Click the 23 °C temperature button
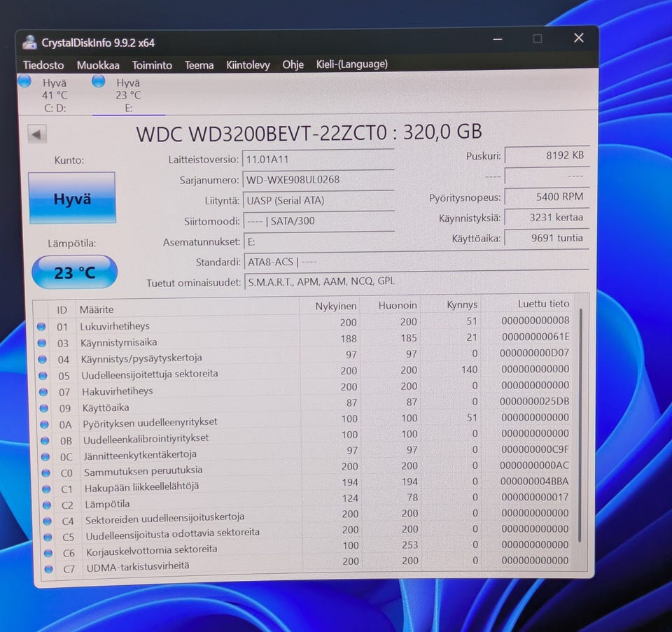The width and height of the screenshot is (672, 632). [x=75, y=272]
